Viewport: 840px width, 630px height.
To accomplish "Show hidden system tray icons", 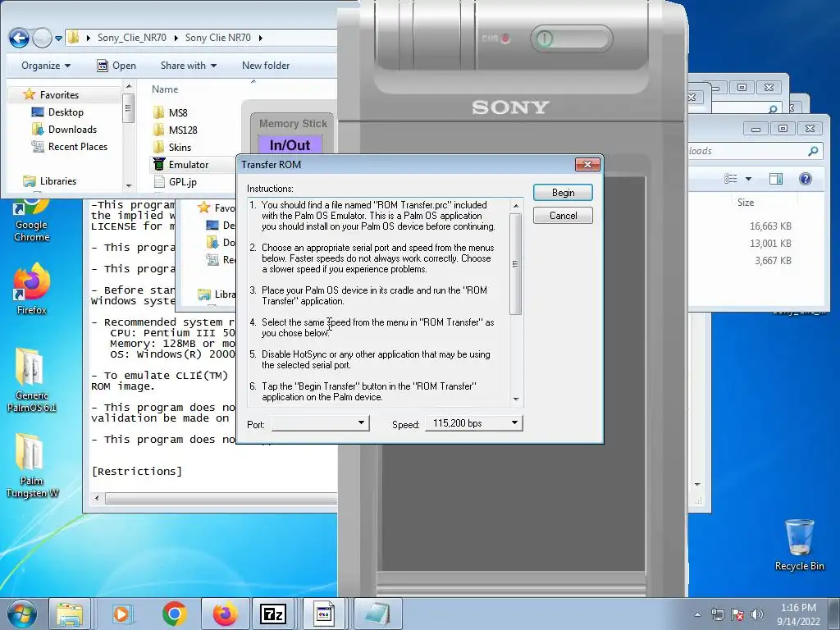I will pos(697,614).
